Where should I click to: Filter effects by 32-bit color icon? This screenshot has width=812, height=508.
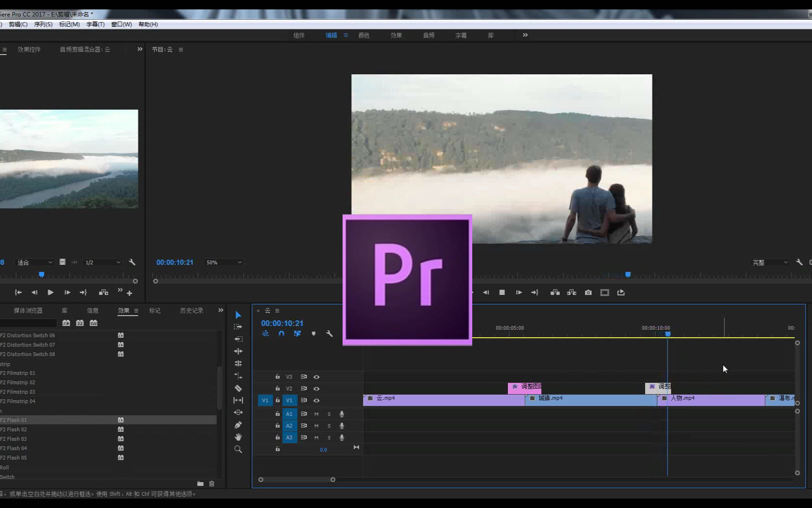[x=80, y=323]
